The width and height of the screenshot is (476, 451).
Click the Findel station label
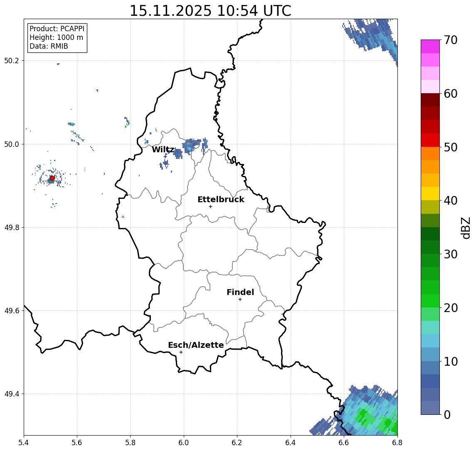pyautogui.click(x=240, y=292)
